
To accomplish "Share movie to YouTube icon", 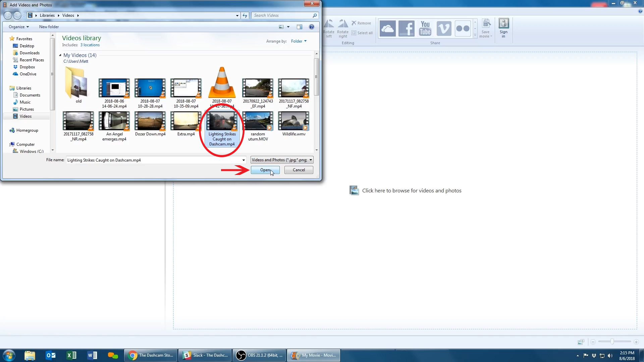I will pos(425,29).
